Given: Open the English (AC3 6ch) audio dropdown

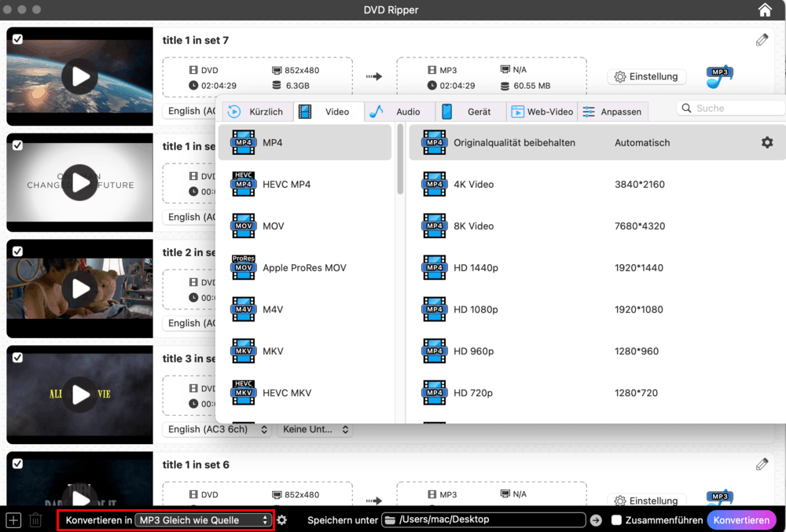Looking at the screenshot, I should pyautogui.click(x=218, y=429).
